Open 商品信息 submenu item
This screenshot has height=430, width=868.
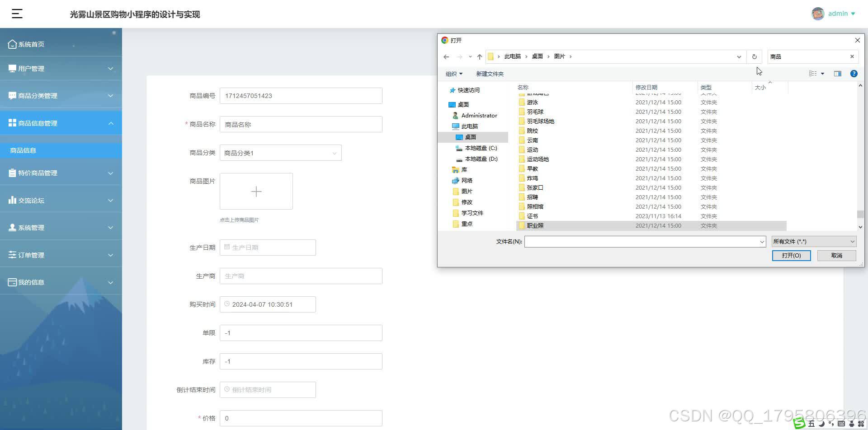[x=61, y=150]
